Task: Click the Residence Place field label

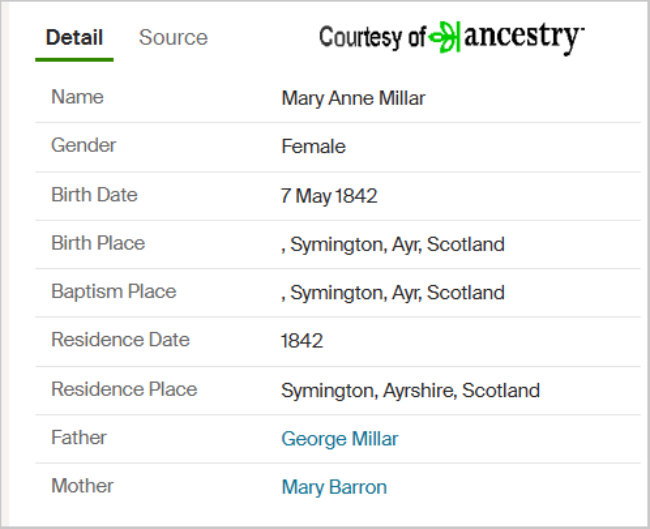Action: click(x=124, y=389)
